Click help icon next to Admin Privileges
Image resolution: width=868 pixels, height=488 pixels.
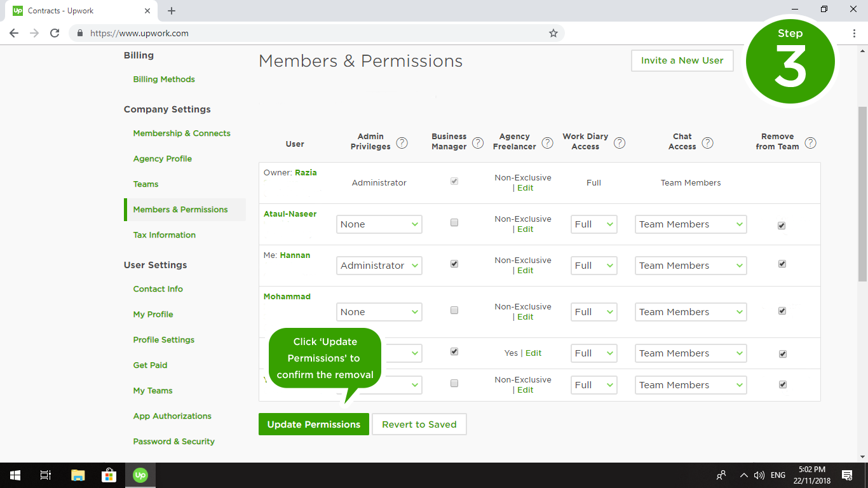click(x=402, y=143)
